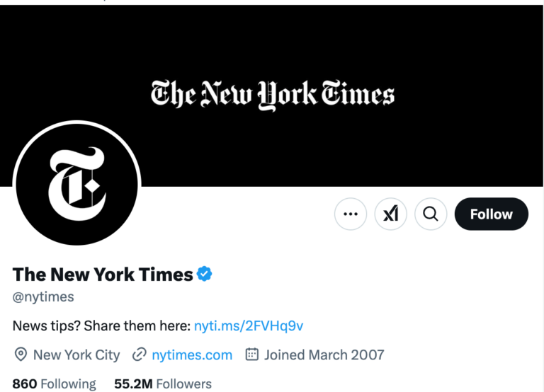The image size is (544, 392).
Task: Click the Grok xI icon button
Action: [x=391, y=214]
